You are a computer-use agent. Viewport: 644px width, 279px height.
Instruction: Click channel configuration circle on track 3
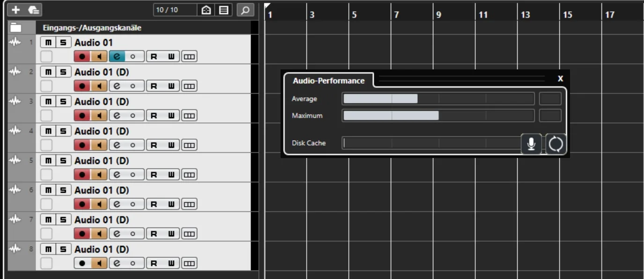point(133,115)
